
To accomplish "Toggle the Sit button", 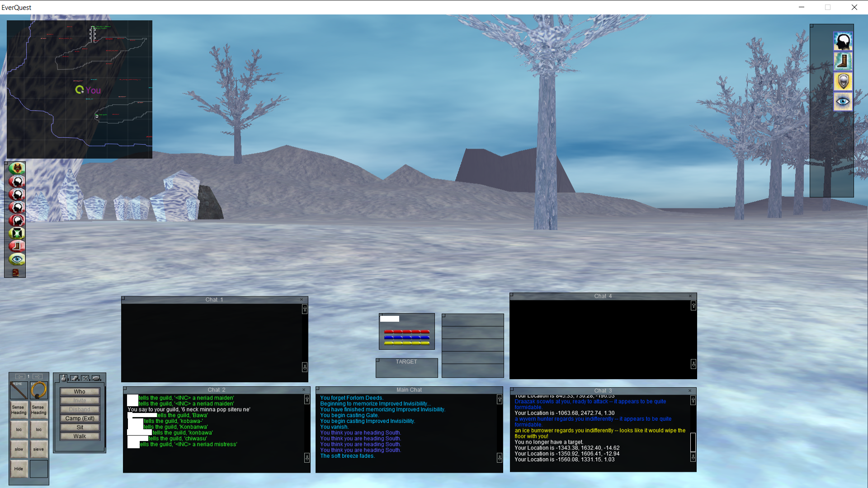I will [80, 427].
